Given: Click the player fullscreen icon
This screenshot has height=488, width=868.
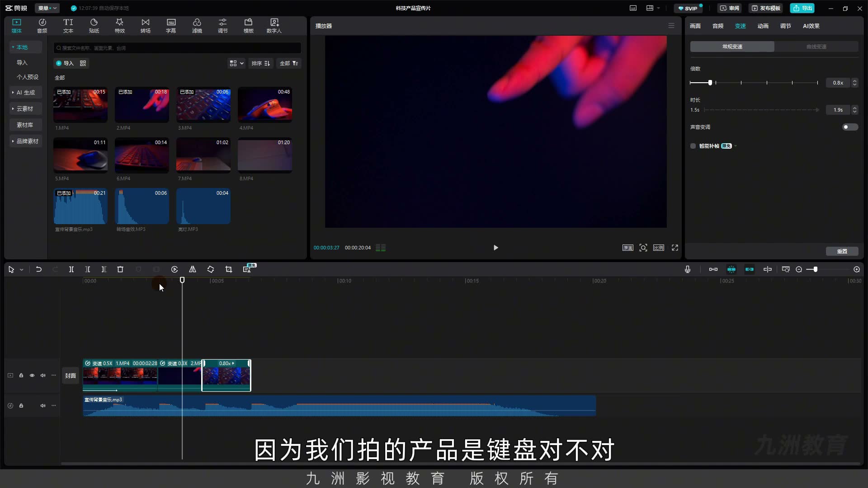Looking at the screenshot, I should (x=675, y=248).
